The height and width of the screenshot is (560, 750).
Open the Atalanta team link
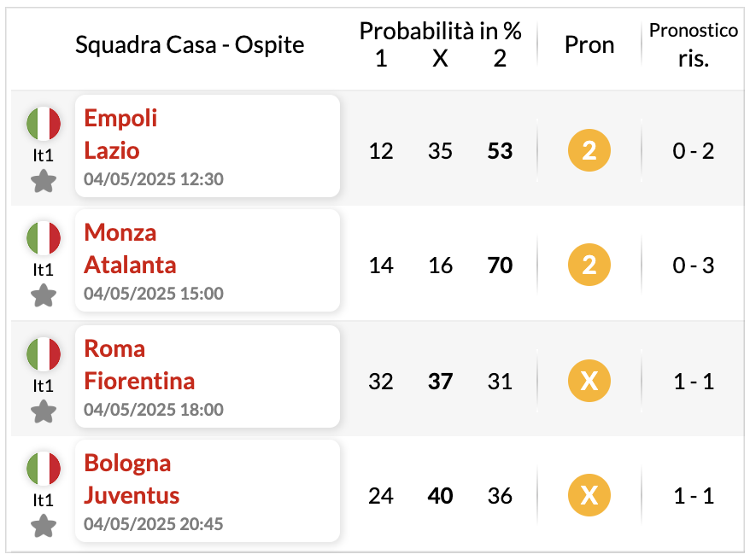click(x=130, y=265)
